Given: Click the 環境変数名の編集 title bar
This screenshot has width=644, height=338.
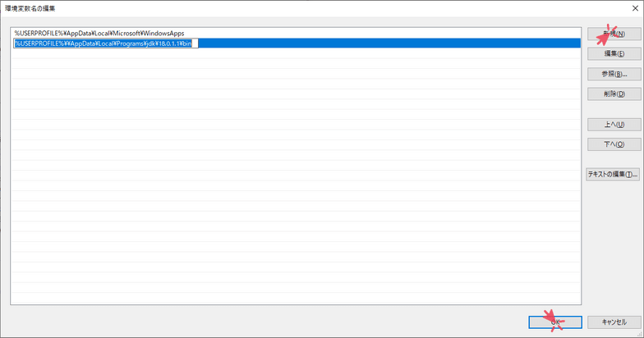Looking at the screenshot, I should (246, 8).
